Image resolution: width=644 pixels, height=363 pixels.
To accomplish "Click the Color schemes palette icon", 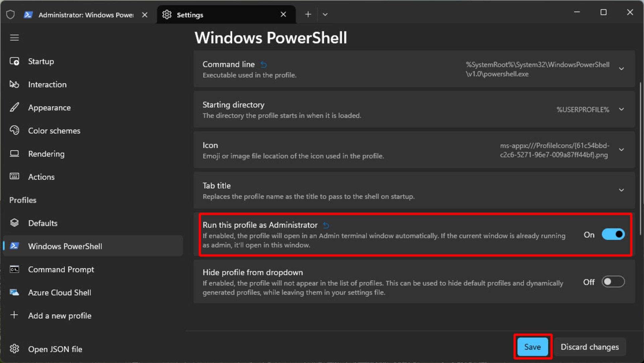I will tap(14, 130).
